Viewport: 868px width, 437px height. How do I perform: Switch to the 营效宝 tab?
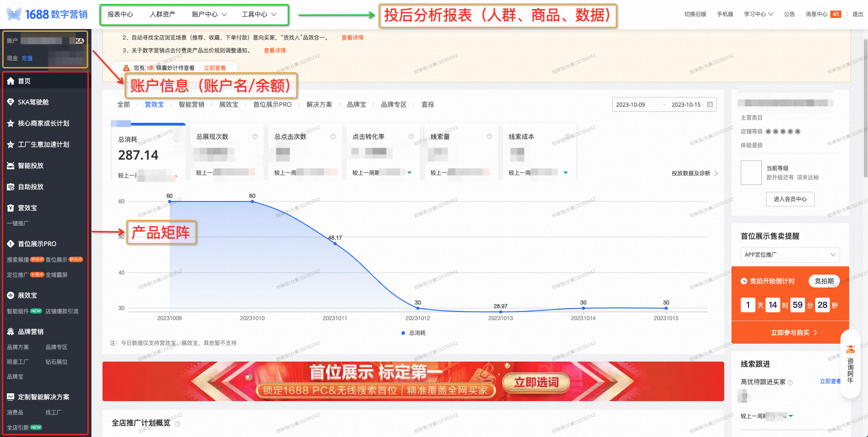pyautogui.click(x=154, y=104)
